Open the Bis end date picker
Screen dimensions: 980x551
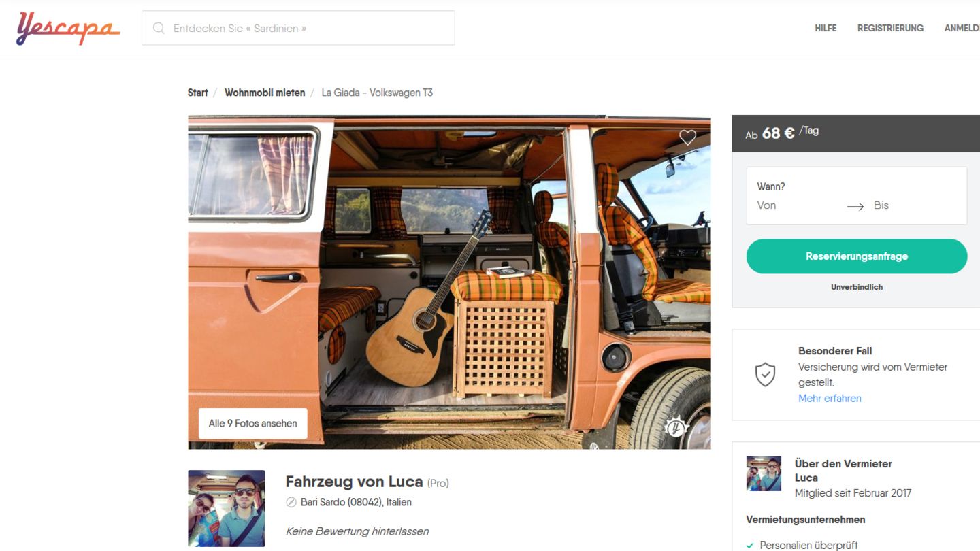click(881, 205)
